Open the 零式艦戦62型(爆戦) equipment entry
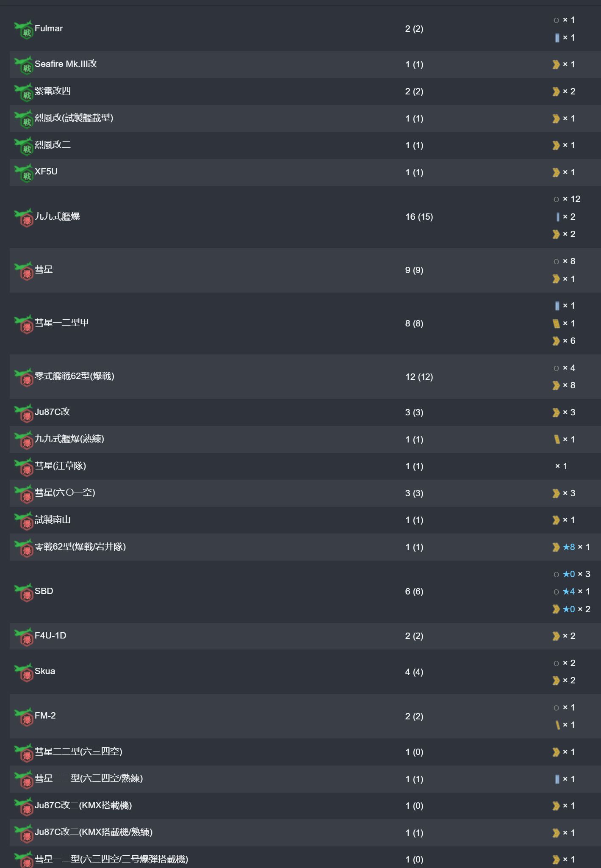 (x=75, y=376)
